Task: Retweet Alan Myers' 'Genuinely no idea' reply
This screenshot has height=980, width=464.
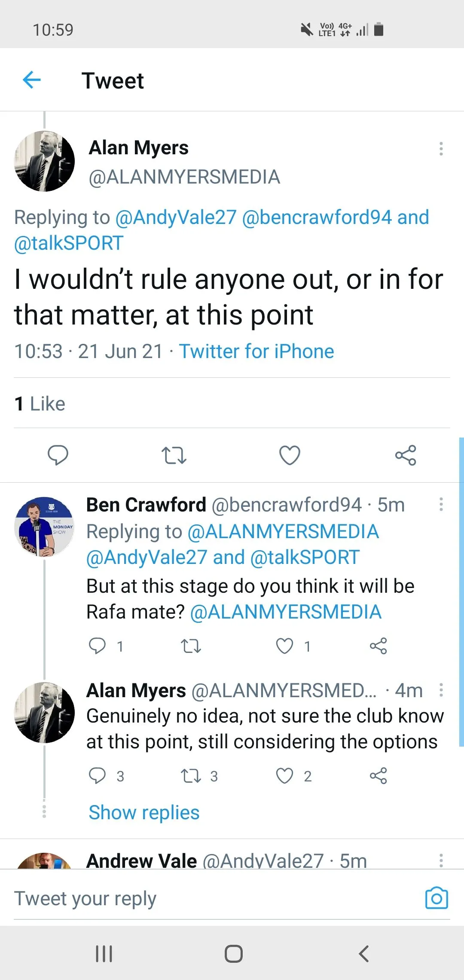Action: point(191,776)
